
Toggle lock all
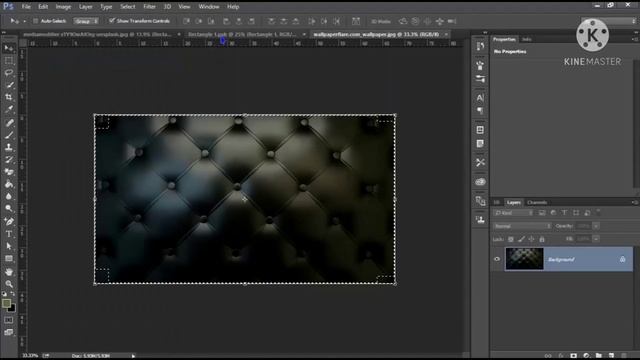(542, 239)
